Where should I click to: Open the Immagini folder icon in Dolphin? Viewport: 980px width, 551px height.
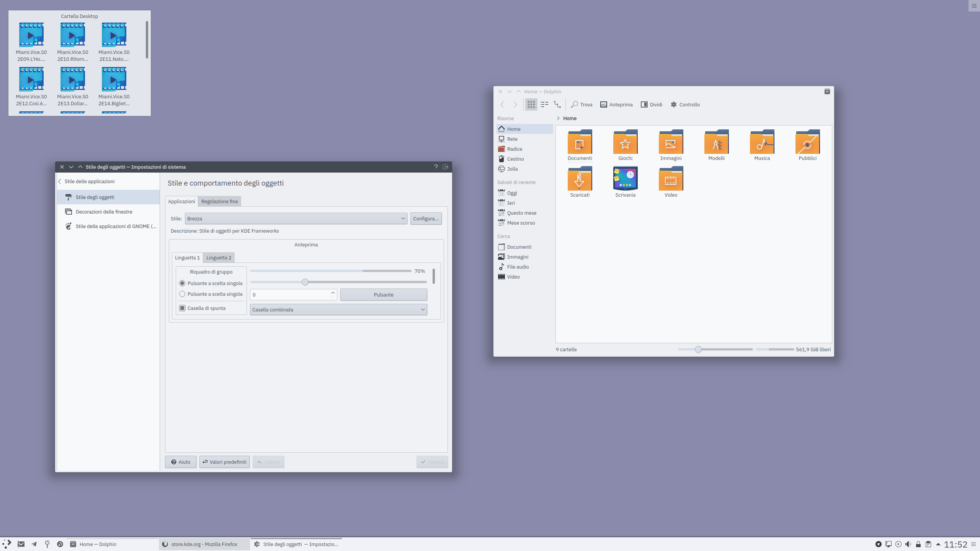pos(671,145)
